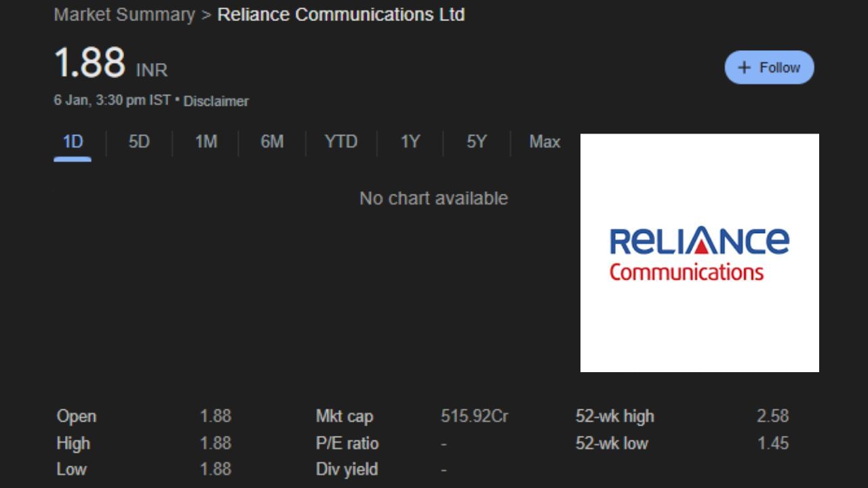Click the 52-wk low label
Image resolution: width=868 pixels, height=488 pixels.
pyautogui.click(x=612, y=443)
